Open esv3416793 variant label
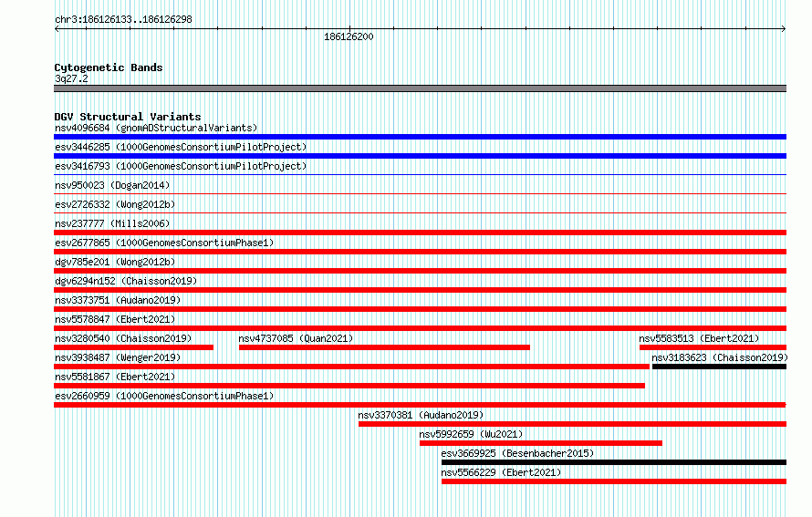This screenshot has height=517, width=812. (181, 166)
